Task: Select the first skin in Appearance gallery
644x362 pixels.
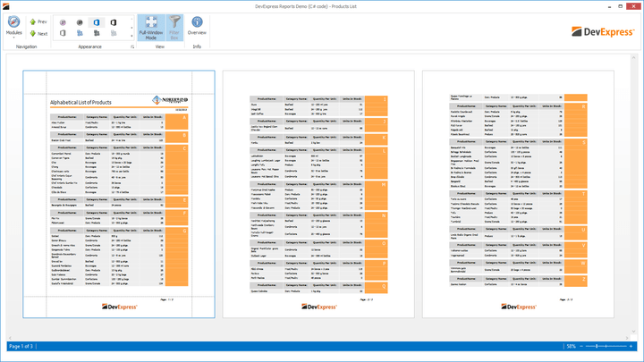Action: pyautogui.click(x=64, y=21)
